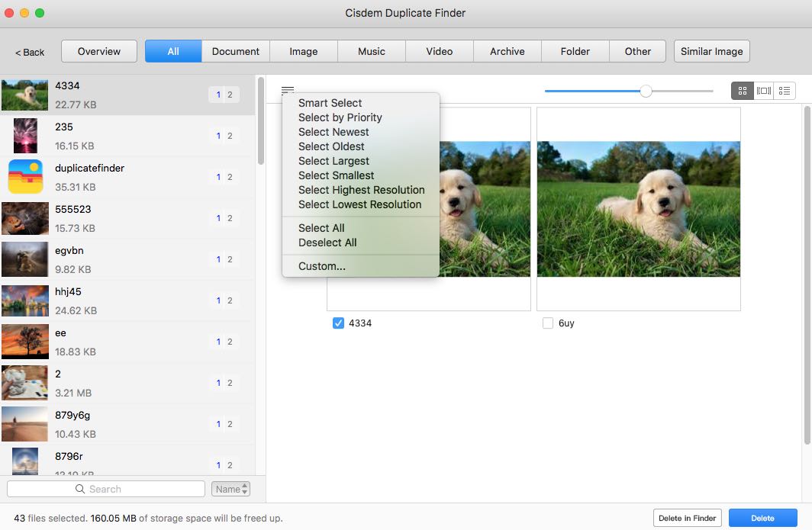This screenshot has width=812, height=530.
Task: Open the selection options menu icon
Action: click(x=288, y=91)
